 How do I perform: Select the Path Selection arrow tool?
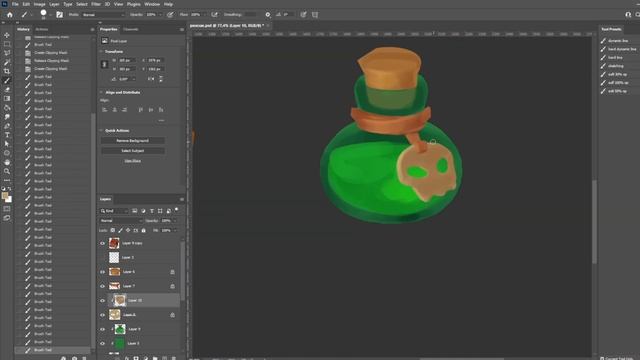[7, 144]
